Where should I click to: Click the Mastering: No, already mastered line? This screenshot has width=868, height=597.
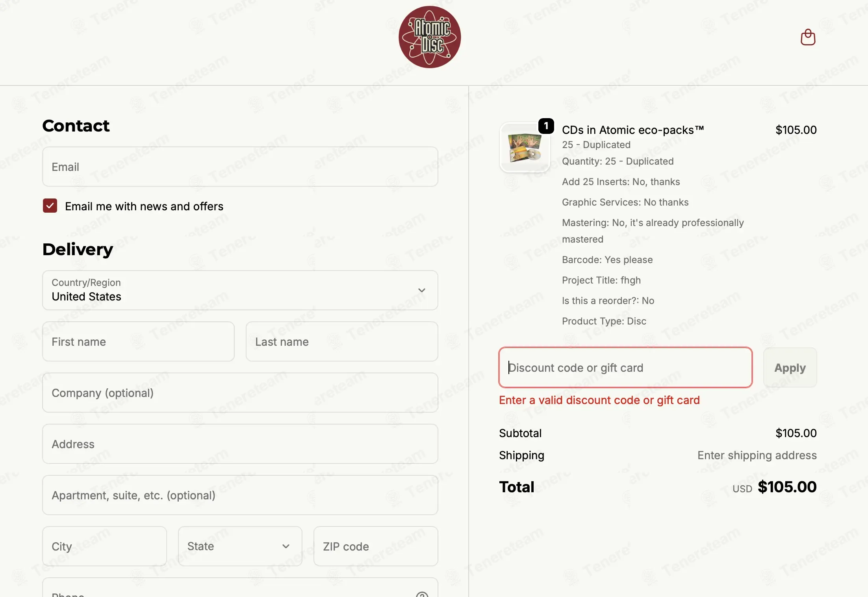click(653, 231)
